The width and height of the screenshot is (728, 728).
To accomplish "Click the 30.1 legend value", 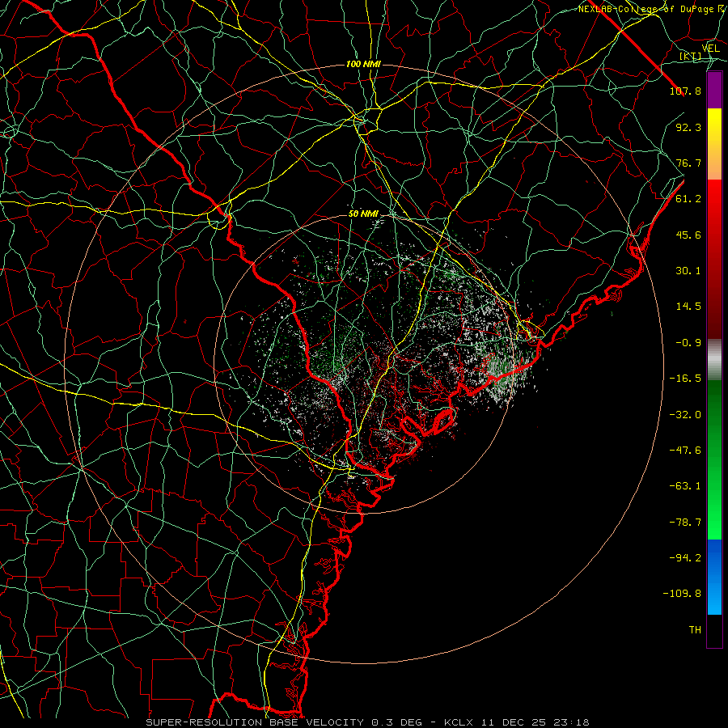I will click(688, 271).
